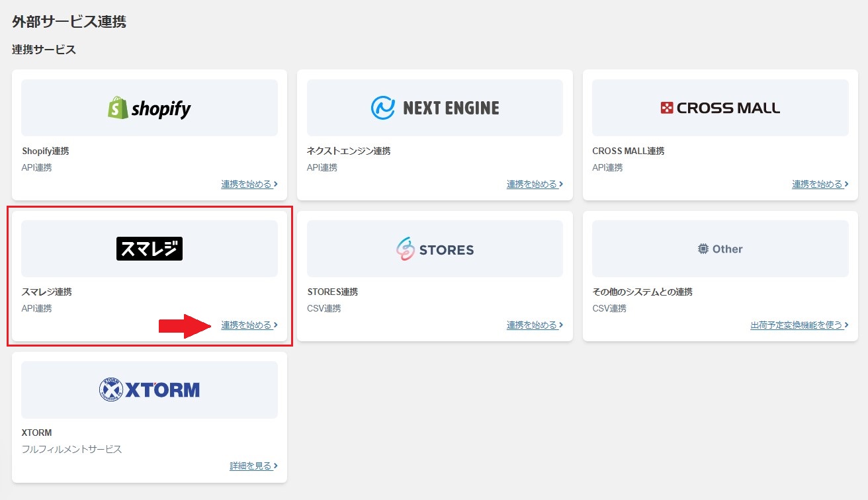The height and width of the screenshot is (500, 868).
Task: Click the API連携 label under ネクストエンジン連携
Action: (x=322, y=168)
